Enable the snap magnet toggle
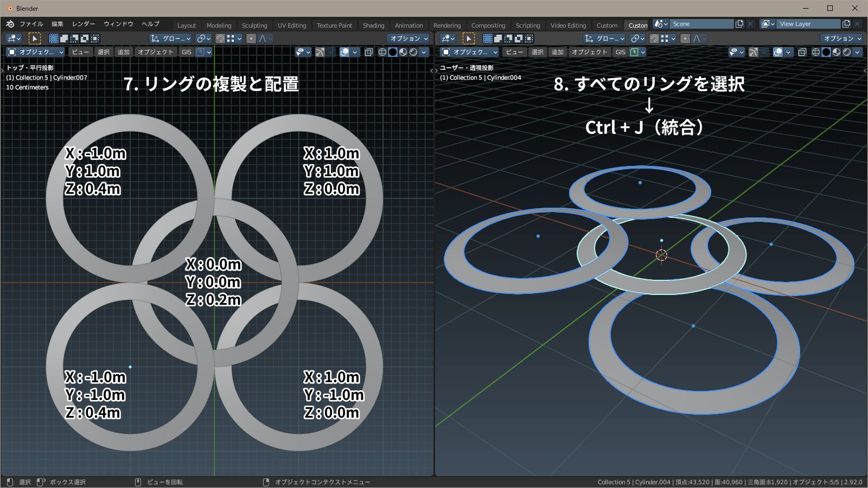This screenshot has height=488, width=868. (219, 38)
